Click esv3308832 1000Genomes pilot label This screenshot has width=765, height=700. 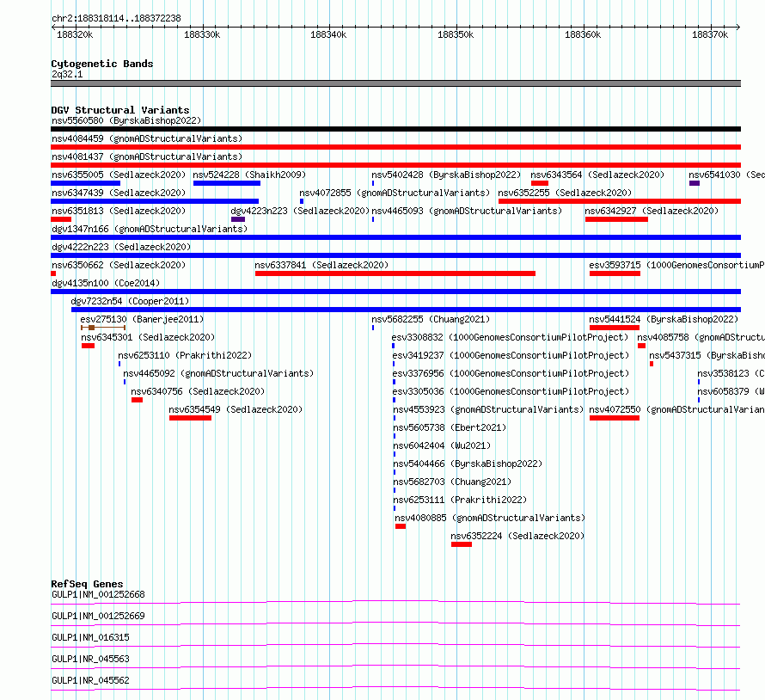click(x=510, y=337)
